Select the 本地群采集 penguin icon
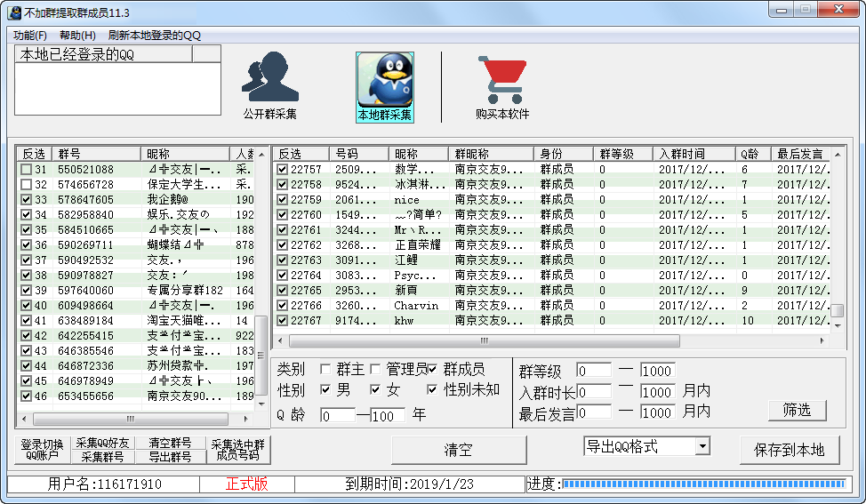The height and width of the screenshot is (504, 866). click(x=384, y=87)
